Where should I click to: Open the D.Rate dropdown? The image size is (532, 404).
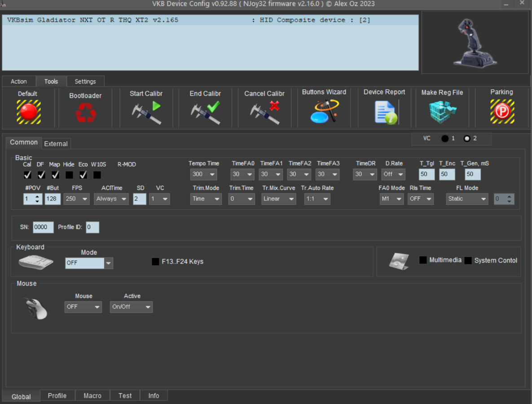[x=393, y=174]
